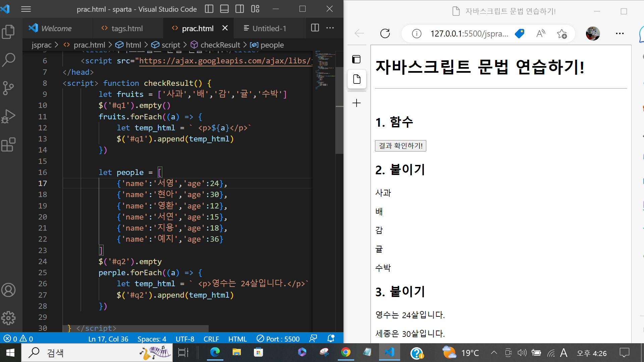The image size is (644, 362).
Task: Open the Manage gear menu
Action: [x=8, y=318]
